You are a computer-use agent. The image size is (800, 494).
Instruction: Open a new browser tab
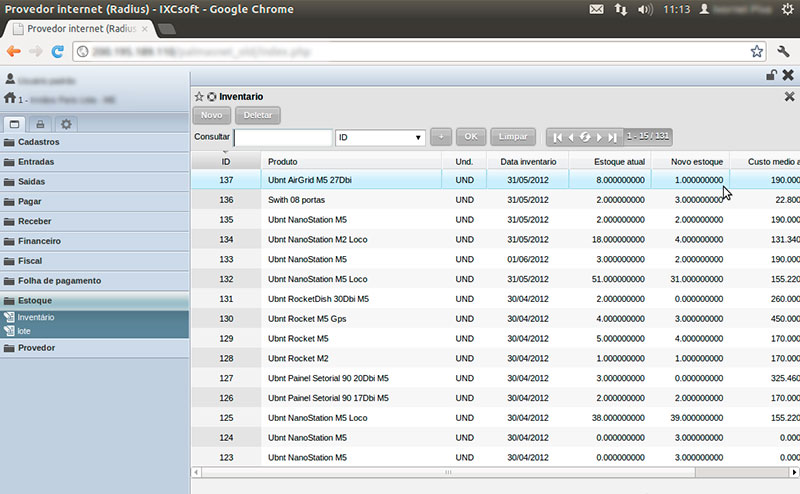click(166, 29)
